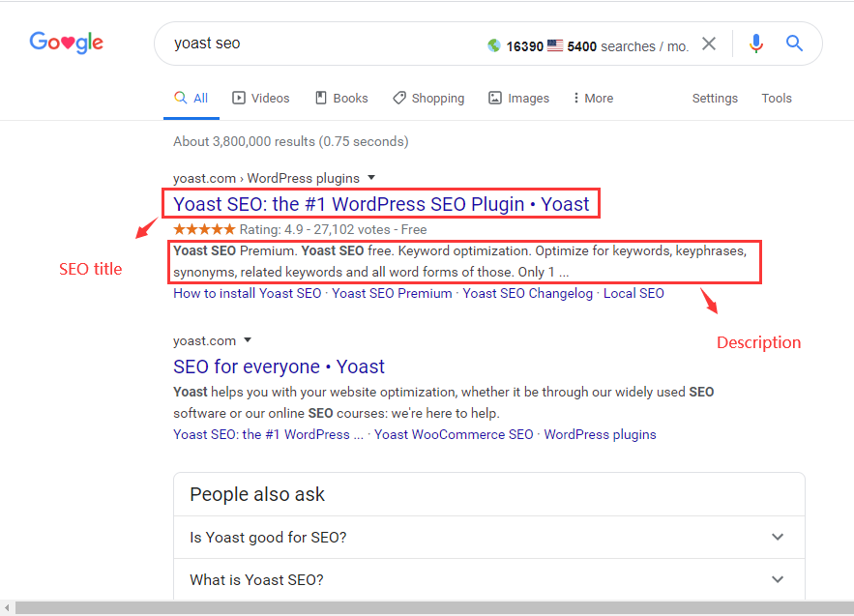
Task: Click the second result's yoast.com URL text
Action: (204, 341)
